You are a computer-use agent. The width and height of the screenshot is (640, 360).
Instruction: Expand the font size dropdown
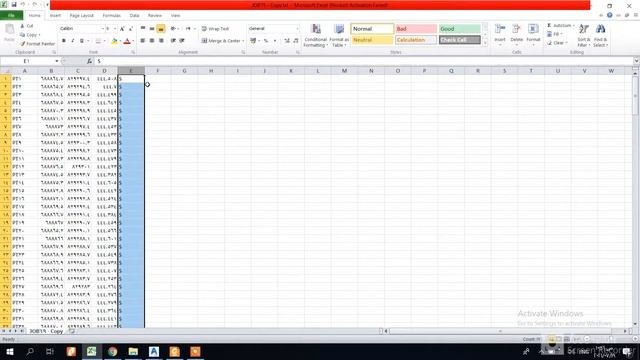coord(115,29)
